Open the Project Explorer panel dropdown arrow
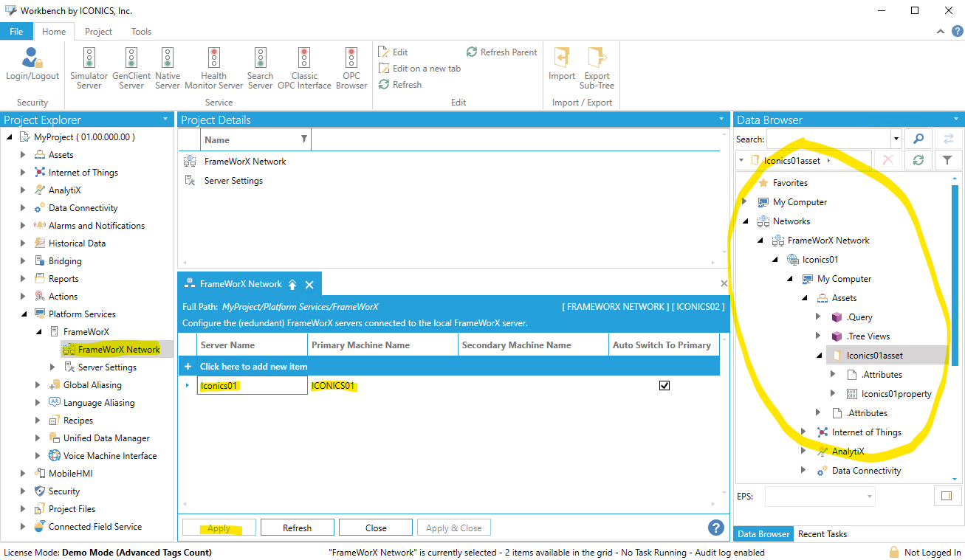This screenshot has height=560, width=965. [x=166, y=120]
